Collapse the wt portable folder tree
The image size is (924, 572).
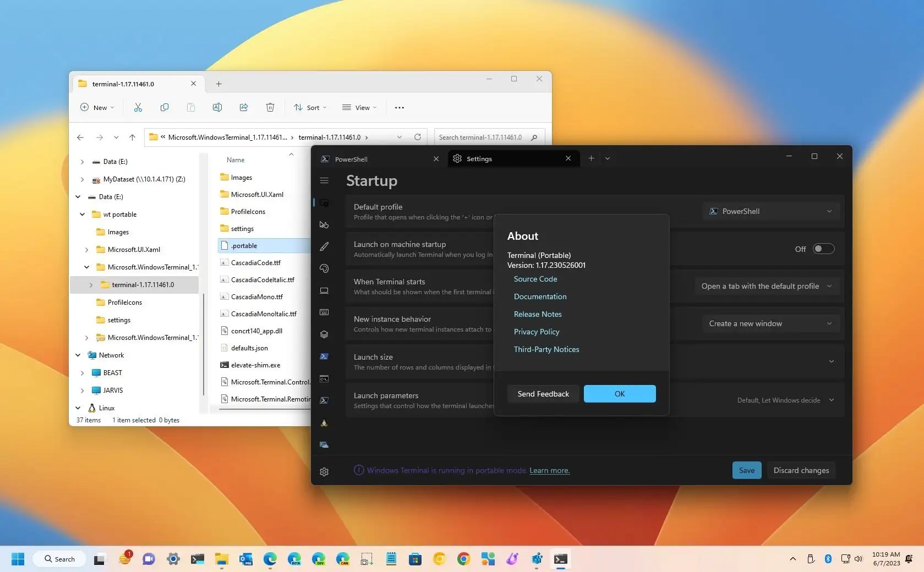tap(82, 214)
